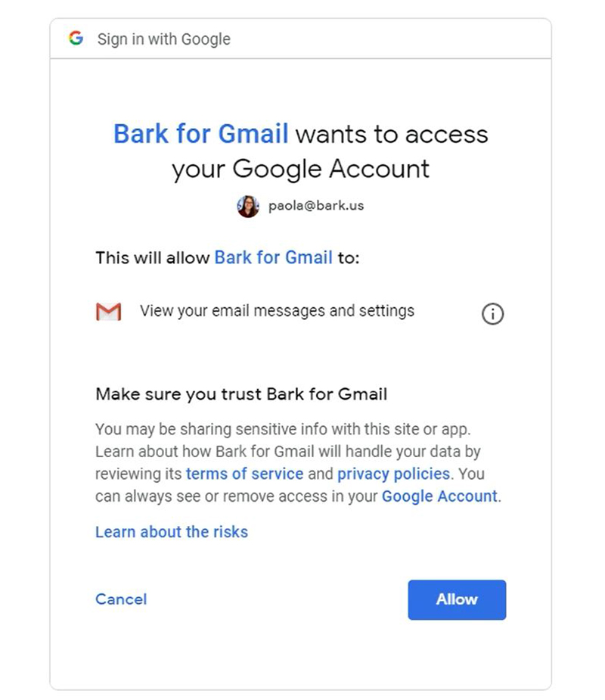Click 'Make sure you trust Bark for Gmail' heading

coord(241,394)
